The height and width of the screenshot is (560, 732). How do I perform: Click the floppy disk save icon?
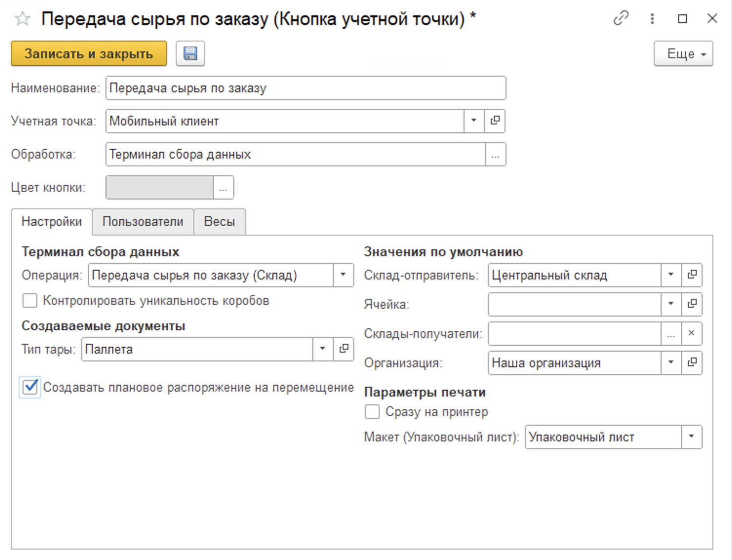tap(190, 54)
